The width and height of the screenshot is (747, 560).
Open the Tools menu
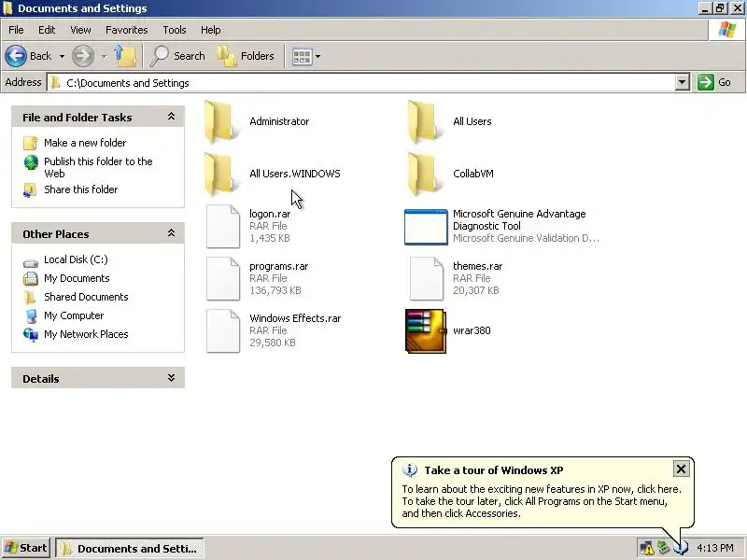coord(175,30)
